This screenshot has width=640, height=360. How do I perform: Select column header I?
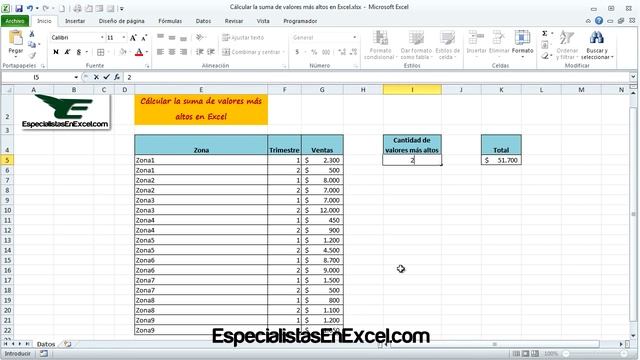pyautogui.click(x=412, y=89)
